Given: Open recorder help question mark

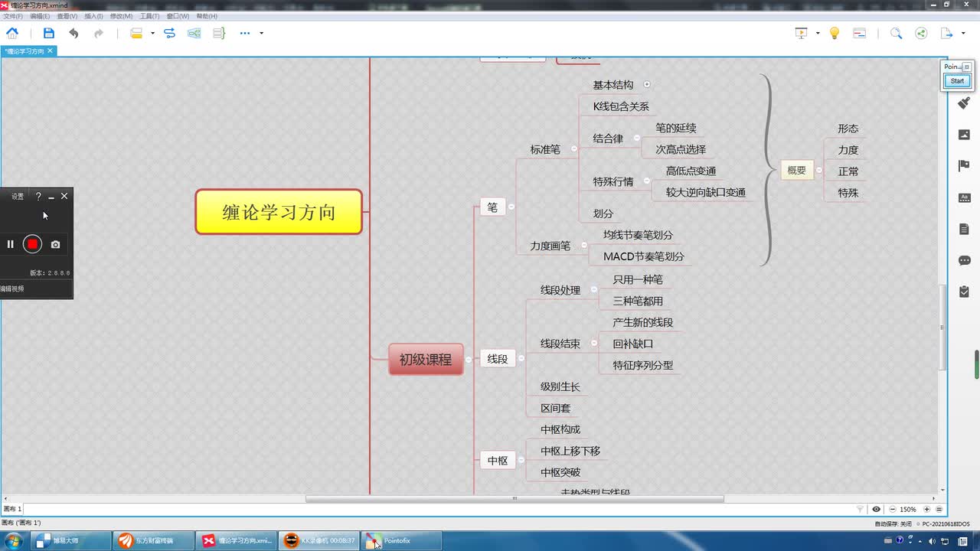Looking at the screenshot, I should coord(38,197).
